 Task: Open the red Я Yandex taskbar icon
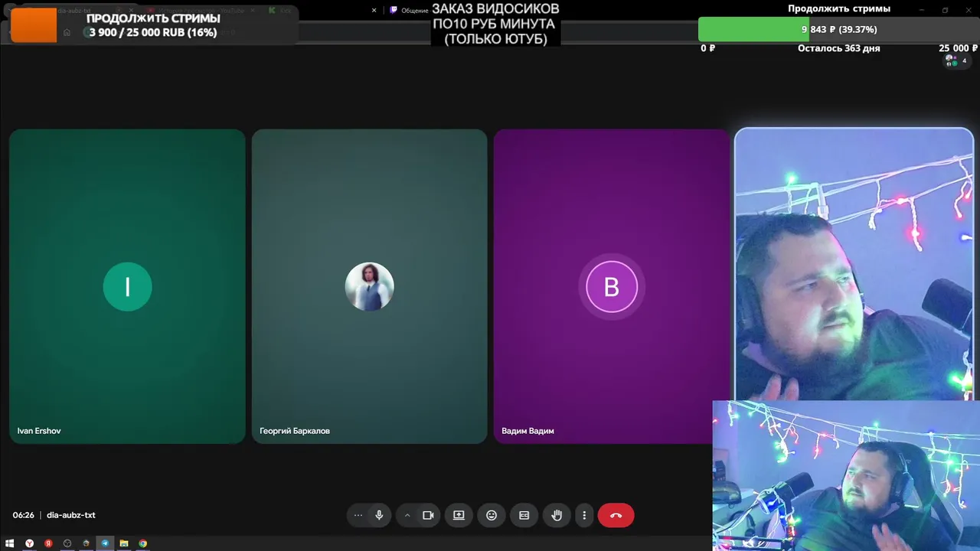coord(48,543)
